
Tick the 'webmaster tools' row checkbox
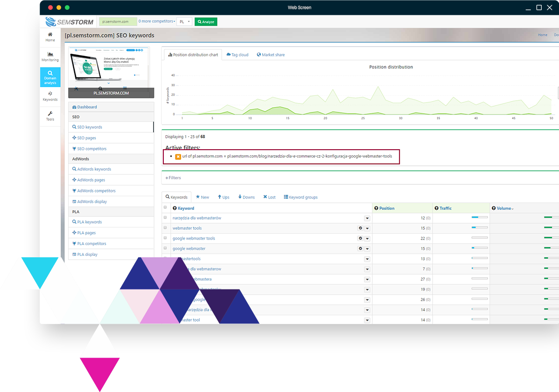(165, 228)
